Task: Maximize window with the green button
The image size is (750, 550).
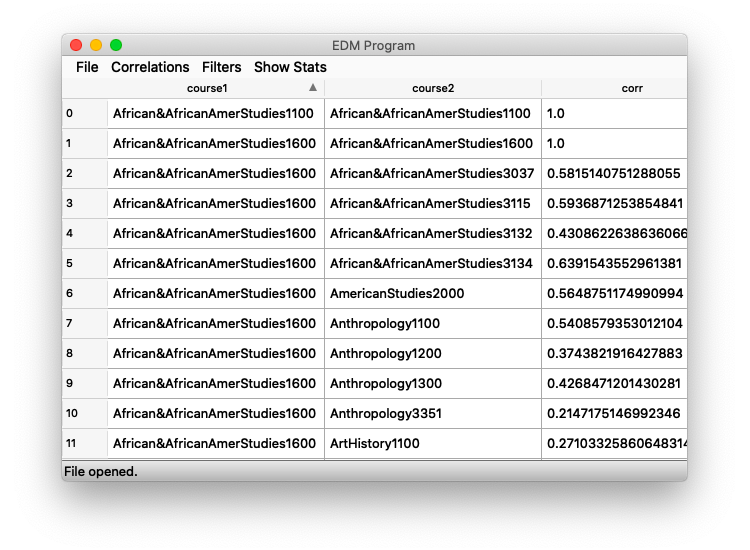Action: coord(116,45)
